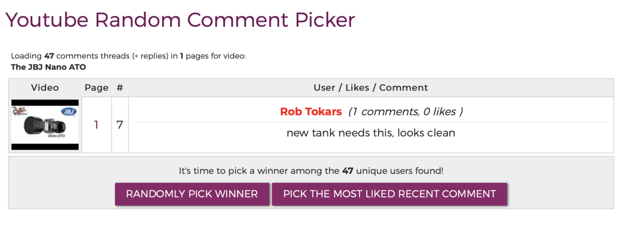This screenshot has height=235, width=644.
Task: Select the video title The JBJ Nano ATO
Action: pyautogui.click(x=48, y=67)
